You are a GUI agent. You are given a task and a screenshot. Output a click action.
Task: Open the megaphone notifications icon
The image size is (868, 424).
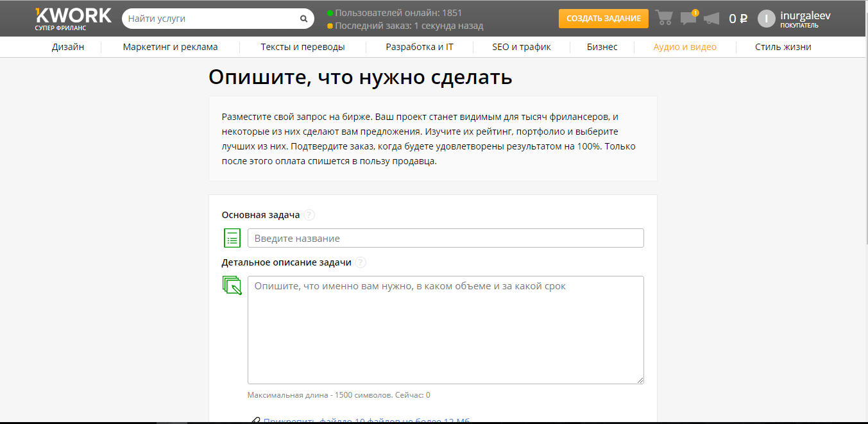point(711,19)
